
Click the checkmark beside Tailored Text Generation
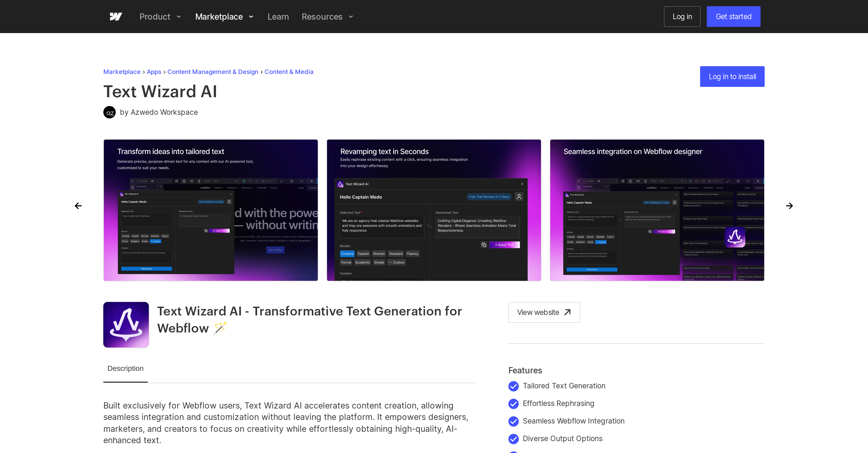tap(514, 386)
